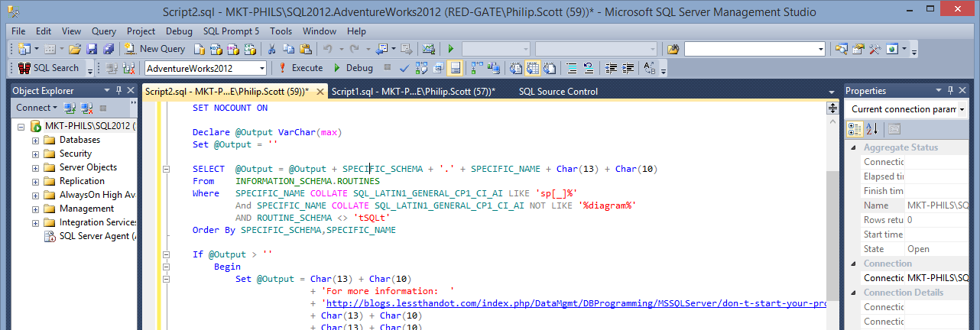Open File toolbar icon with folder
This screenshot has height=330, width=980.
click(x=74, y=49)
